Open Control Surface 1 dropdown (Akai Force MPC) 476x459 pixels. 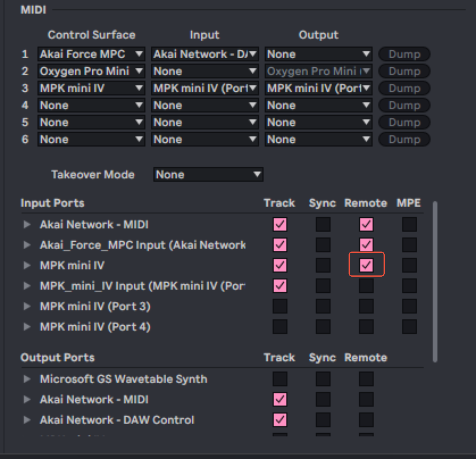pyautogui.click(x=91, y=54)
